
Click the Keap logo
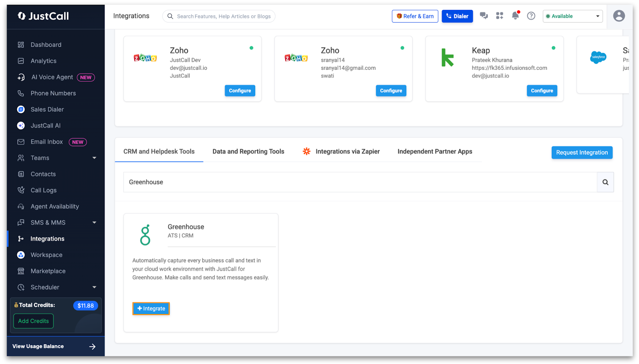pyautogui.click(x=447, y=57)
